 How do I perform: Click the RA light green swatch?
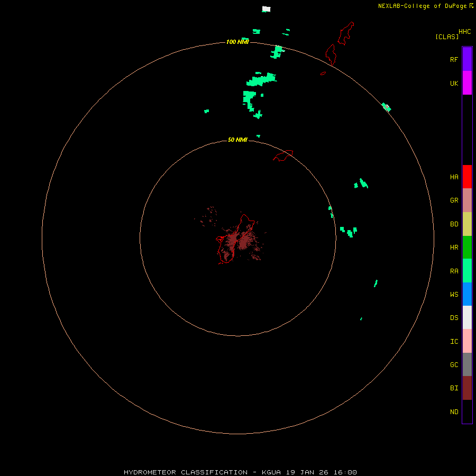467,271
